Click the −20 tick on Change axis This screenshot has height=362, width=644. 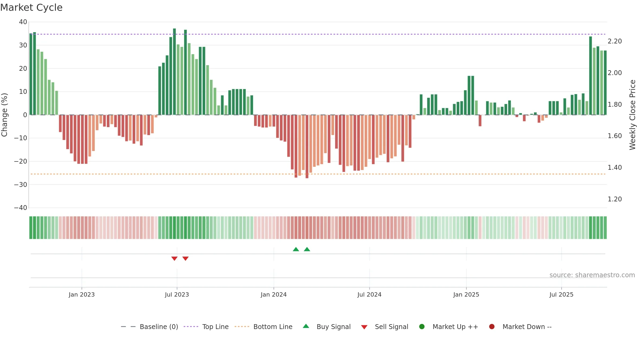point(21,161)
